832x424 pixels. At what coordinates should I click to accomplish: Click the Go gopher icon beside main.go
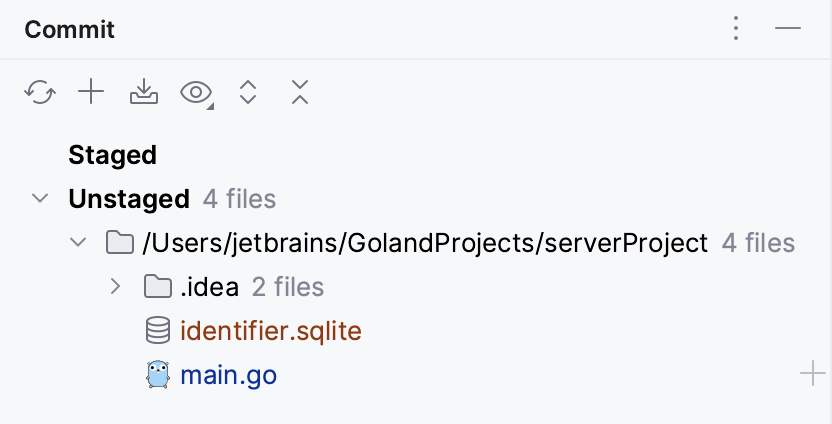(x=158, y=375)
